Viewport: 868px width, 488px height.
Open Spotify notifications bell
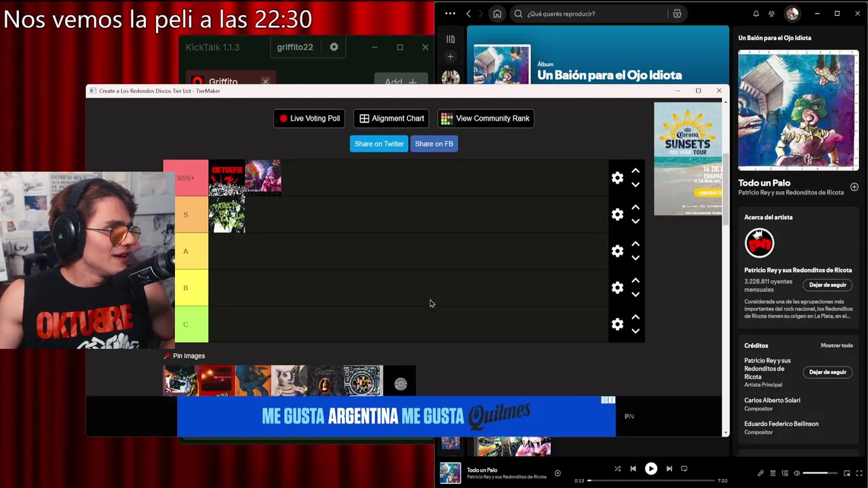coord(756,14)
